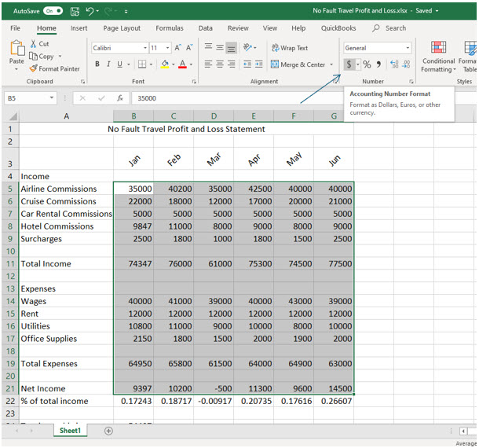Image resolution: width=479 pixels, height=448 pixels.
Task: Click Wrap Text button
Action: click(290, 48)
